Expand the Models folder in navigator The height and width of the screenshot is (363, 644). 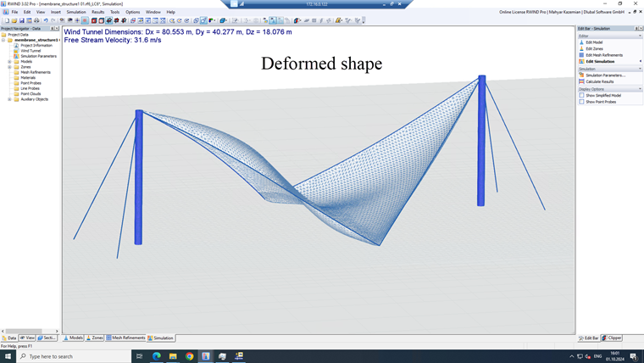click(x=9, y=61)
